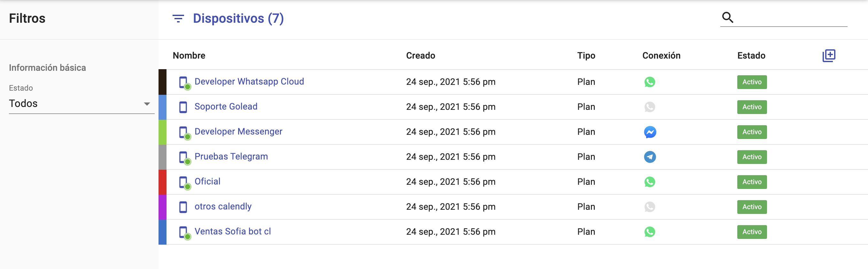Click Activo status badge for Pruebas Telegram

pyautogui.click(x=751, y=157)
